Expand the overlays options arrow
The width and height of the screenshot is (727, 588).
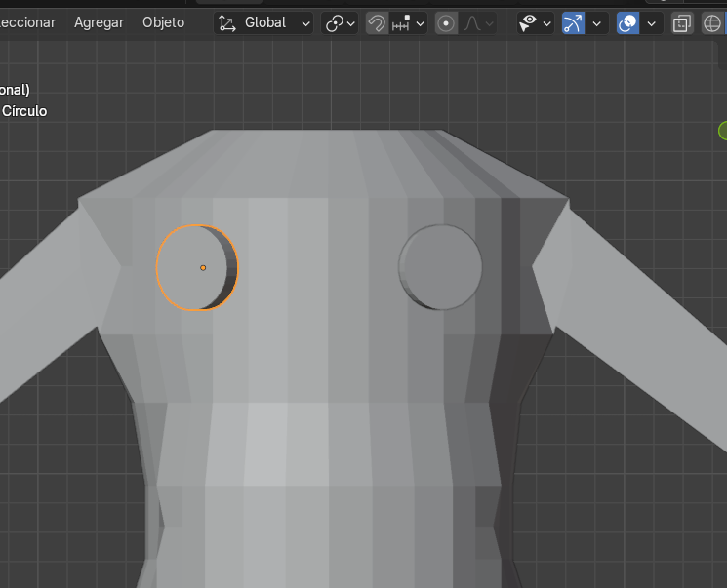651,22
